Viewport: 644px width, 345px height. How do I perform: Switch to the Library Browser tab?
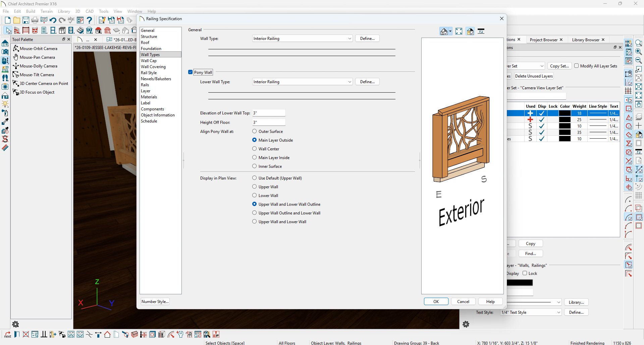[x=585, y=40]
